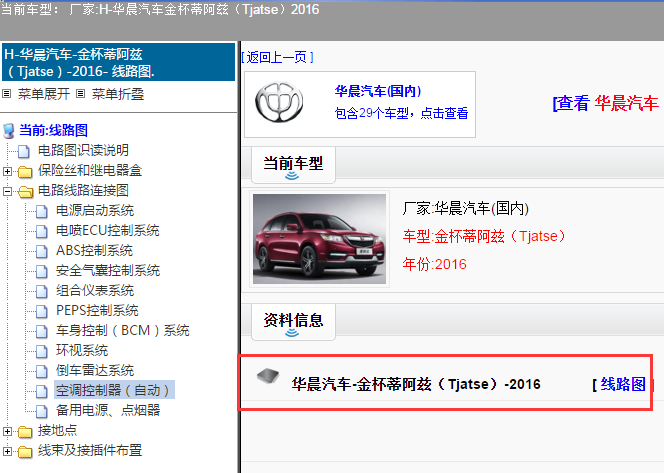The width and height of the screenshot is (664, 473).
Task: Click the Brilliance brand logo image
Action: [x=279, y=102]
